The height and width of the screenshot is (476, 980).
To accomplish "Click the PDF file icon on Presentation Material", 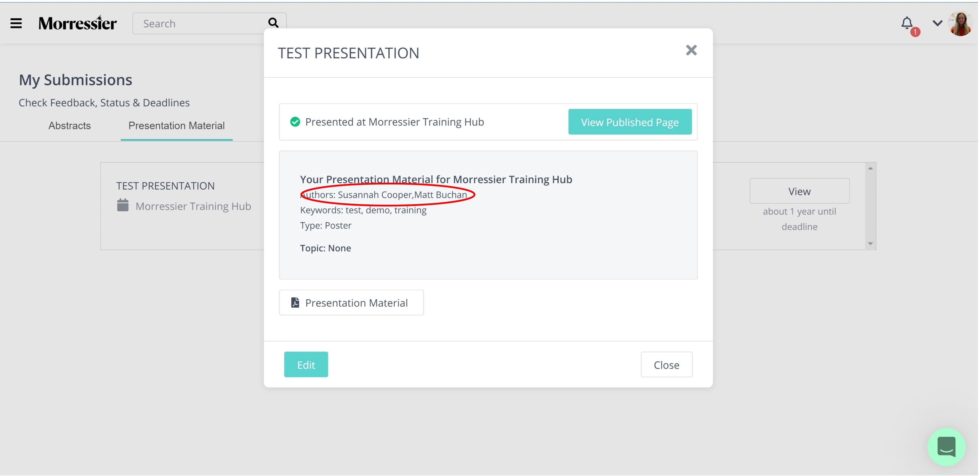I will click(295, 303).
